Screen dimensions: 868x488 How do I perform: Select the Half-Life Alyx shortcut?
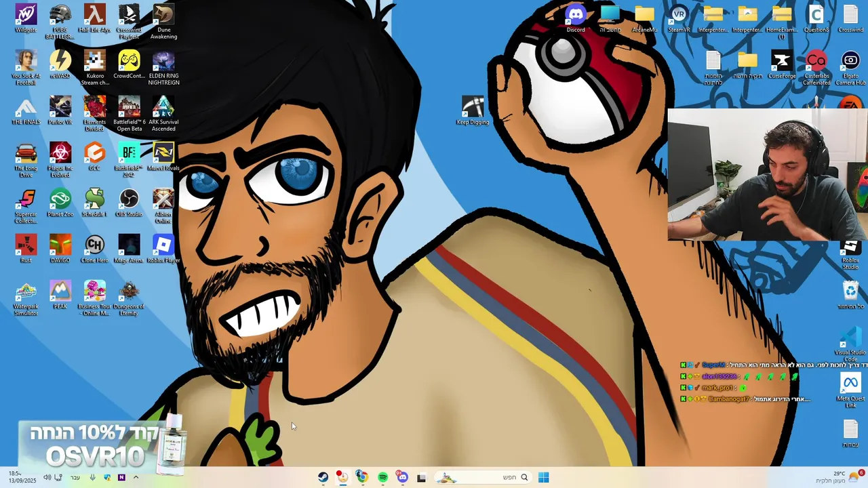click(94, 19)
